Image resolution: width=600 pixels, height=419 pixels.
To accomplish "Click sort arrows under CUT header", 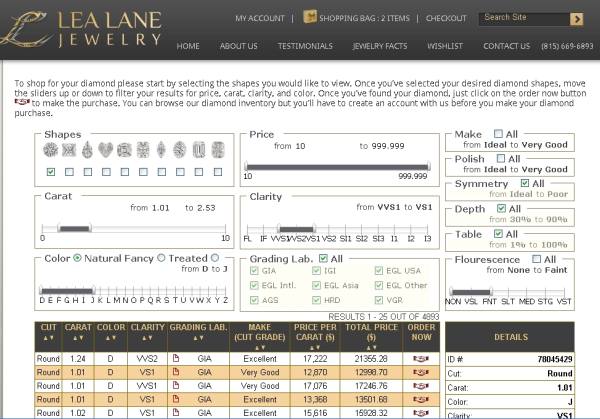I will pos(49,338).
